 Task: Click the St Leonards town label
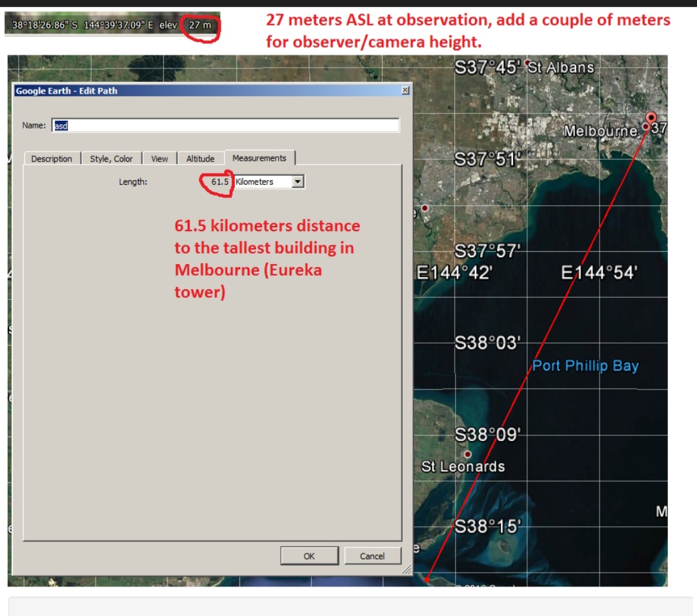tap(463, 467)
